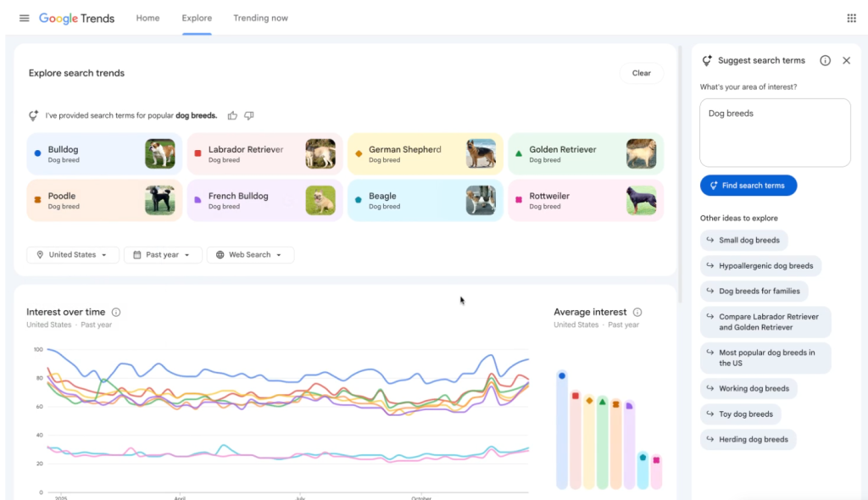
Task: Go to the Home tab
Action: [x=147, y=19]
